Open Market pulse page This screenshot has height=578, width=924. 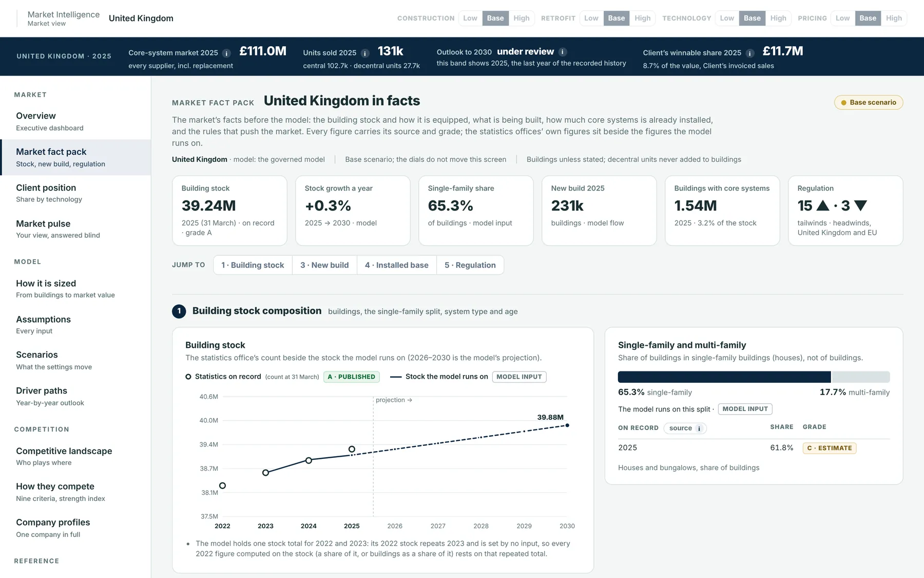point(75,229)
